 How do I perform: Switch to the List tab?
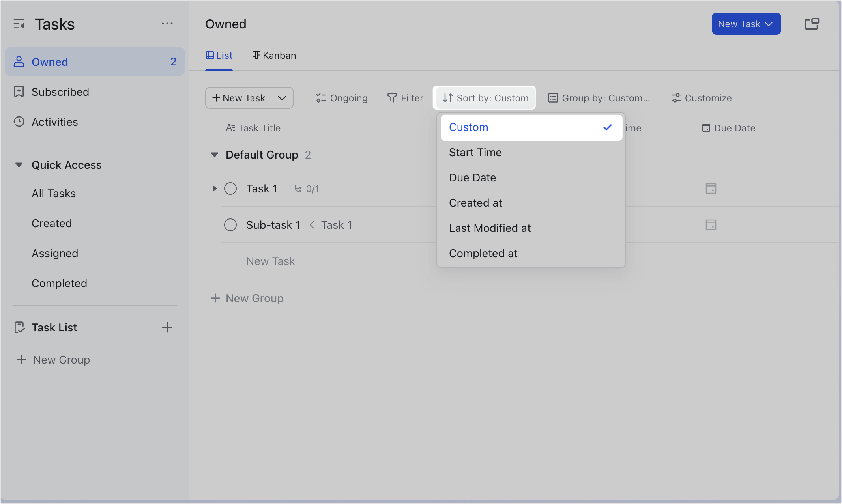219,56
